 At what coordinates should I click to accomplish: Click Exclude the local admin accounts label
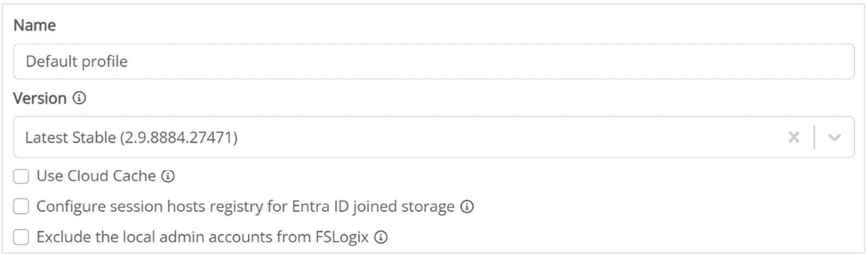pyautogui.click(x=203, y=238)
